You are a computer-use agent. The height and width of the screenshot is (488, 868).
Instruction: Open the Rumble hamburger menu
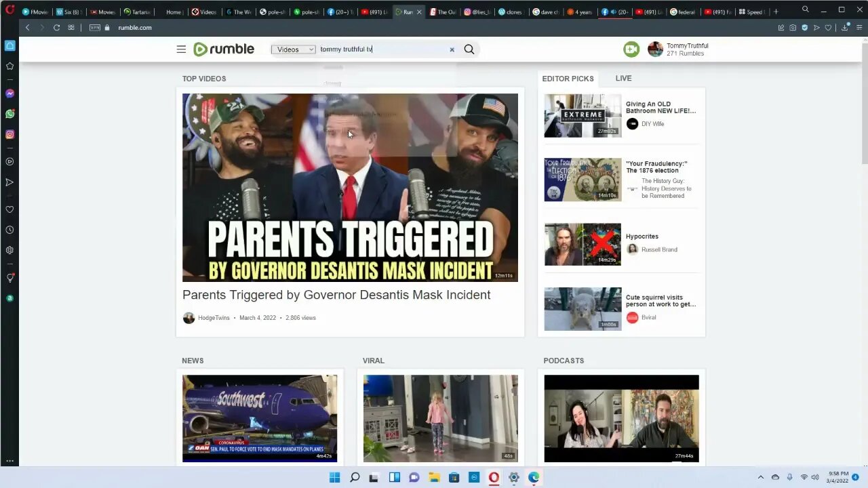tap(181, 49)
